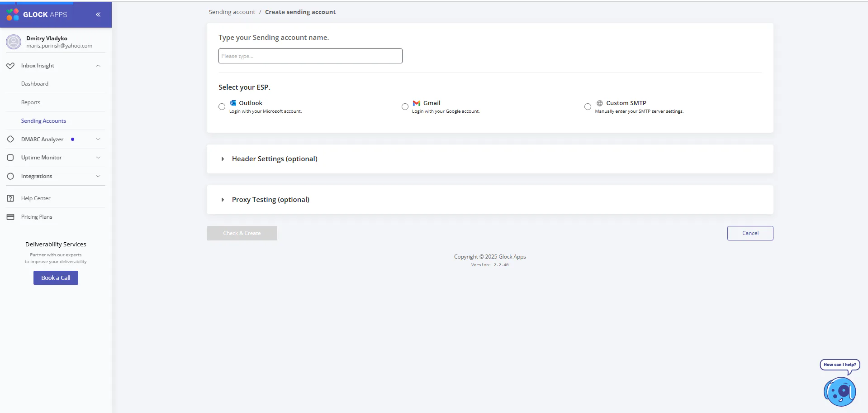Focus the Sending account name field
The image size is (868, 413).
(310, 56)
